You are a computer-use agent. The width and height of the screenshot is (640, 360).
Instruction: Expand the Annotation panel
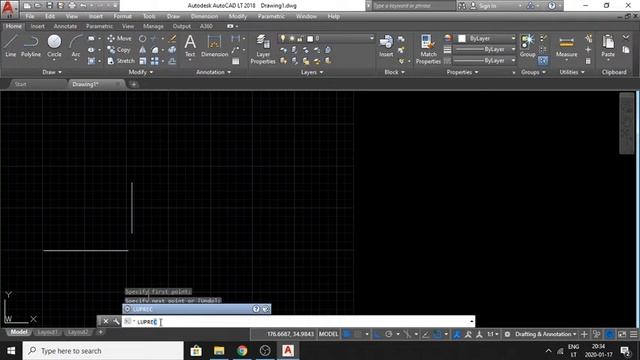coord(213,72)
